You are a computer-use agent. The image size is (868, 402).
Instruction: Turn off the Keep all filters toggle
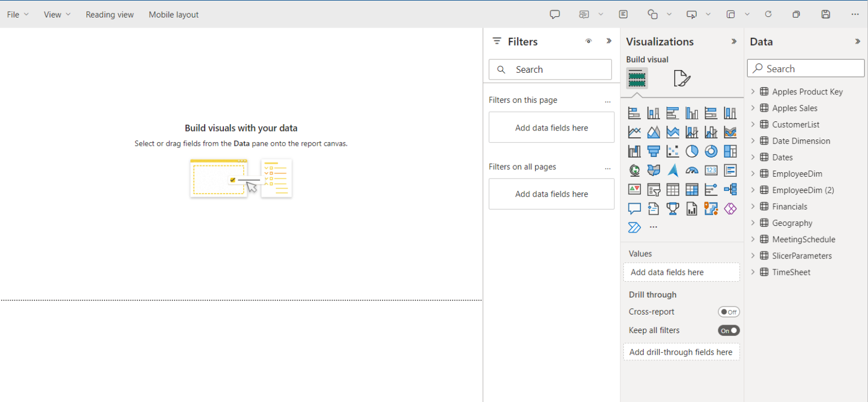pos(728,330)
